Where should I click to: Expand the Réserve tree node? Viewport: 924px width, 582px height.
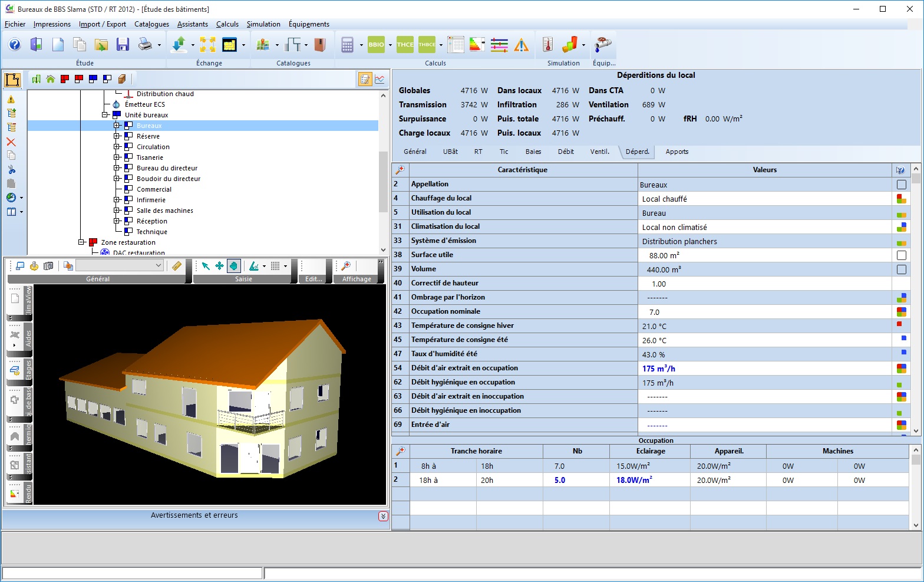point(117,136)
